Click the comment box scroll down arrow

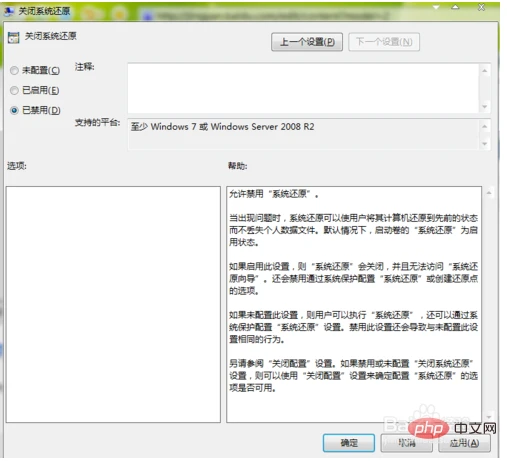pyautogui.click(x=485, y=107)
